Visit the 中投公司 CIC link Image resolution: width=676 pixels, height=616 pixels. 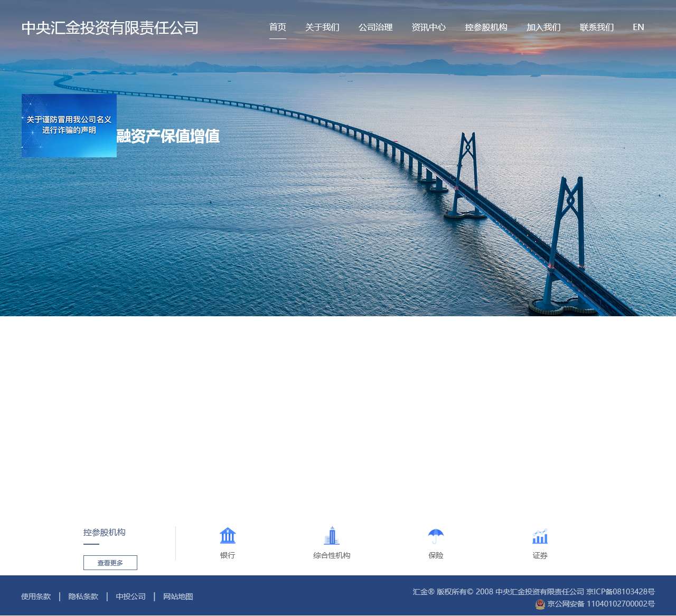(x=130, y=596)
